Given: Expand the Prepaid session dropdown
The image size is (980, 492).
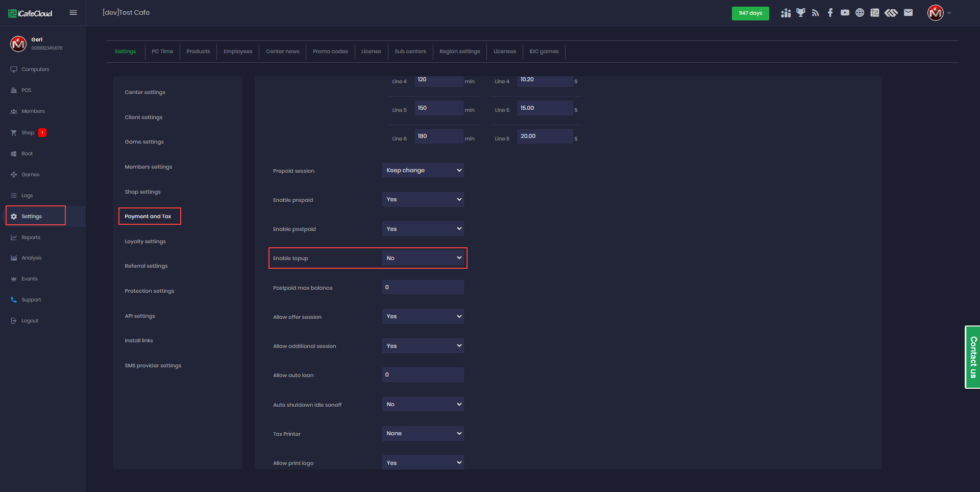Looking at the screenshot, I should tap(423, 170).
